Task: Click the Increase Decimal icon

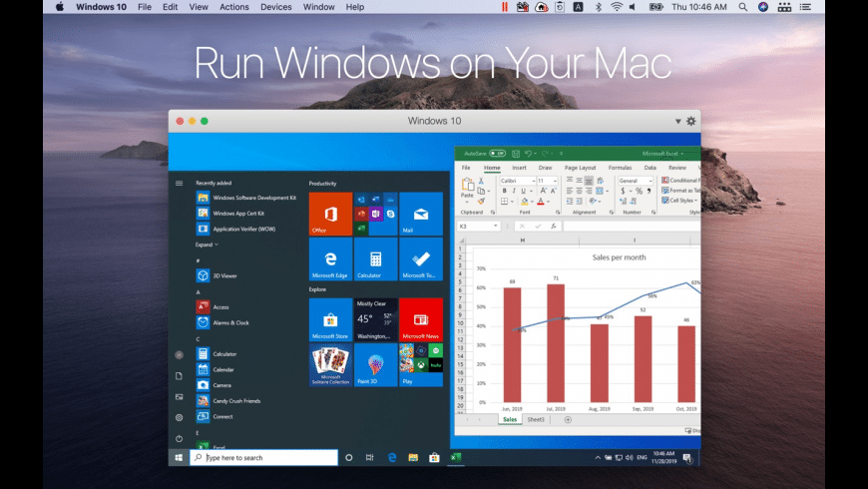Action: 624,201
